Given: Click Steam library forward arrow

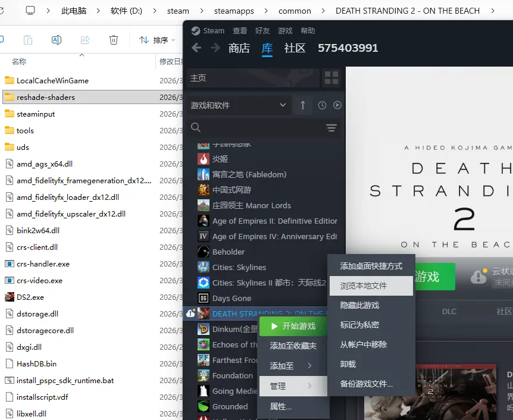Looking at the screenshot, I should coord(215,48).
